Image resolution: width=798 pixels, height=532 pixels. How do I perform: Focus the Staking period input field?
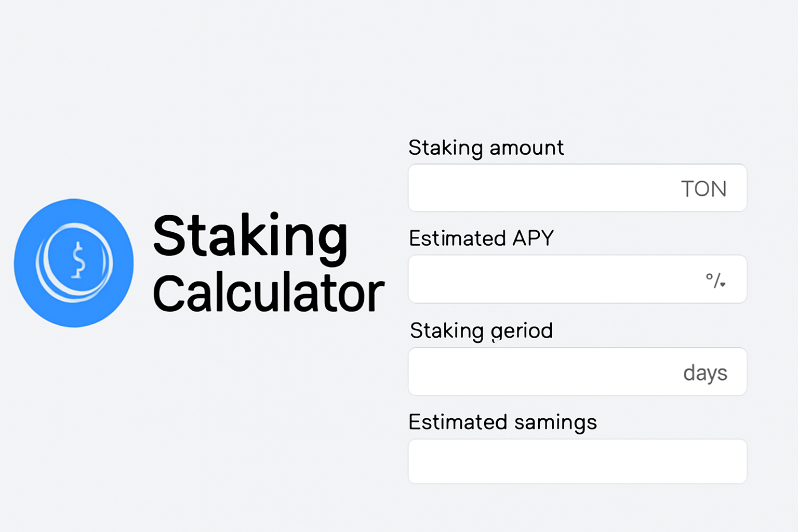577,371
